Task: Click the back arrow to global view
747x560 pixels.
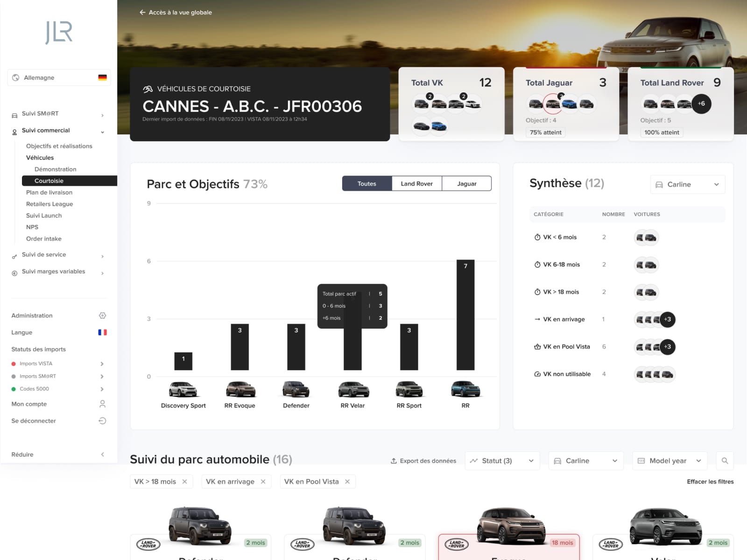Action: (142, 12)
